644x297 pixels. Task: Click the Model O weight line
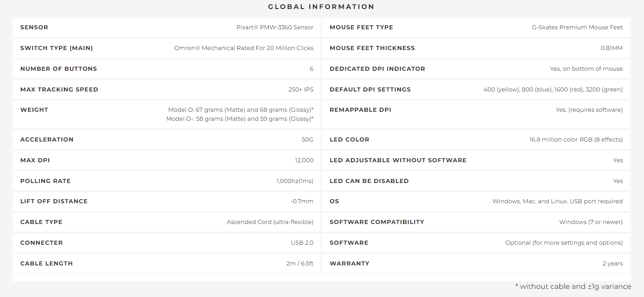pos(240,110)
